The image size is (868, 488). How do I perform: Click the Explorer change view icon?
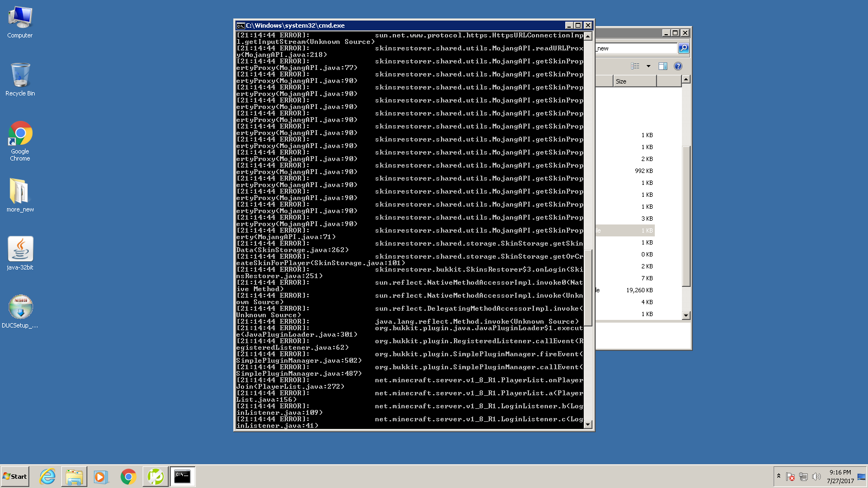[x=635, y=66]
